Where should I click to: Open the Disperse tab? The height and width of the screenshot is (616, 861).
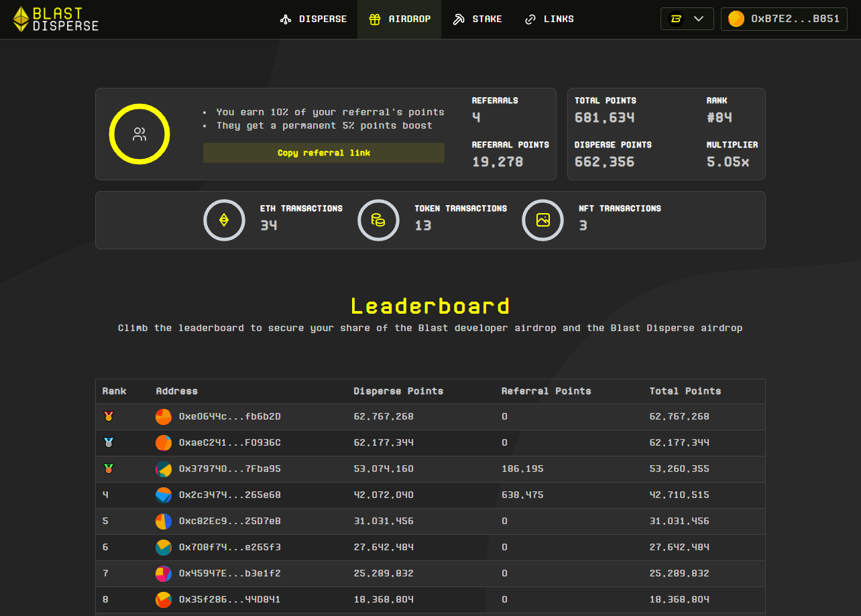tap(313, 19)
